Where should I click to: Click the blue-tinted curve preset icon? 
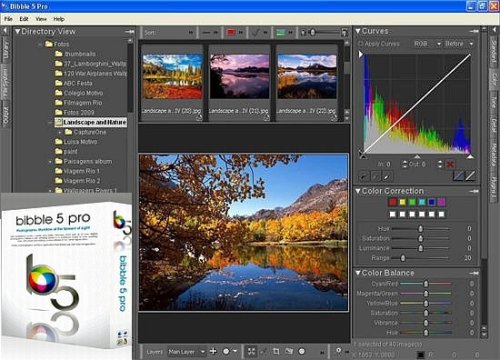(458, 176)
